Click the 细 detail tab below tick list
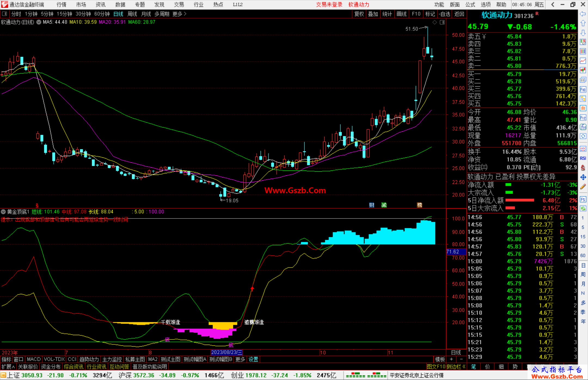Viewport: 588px width, 380px height. (501, 367)
